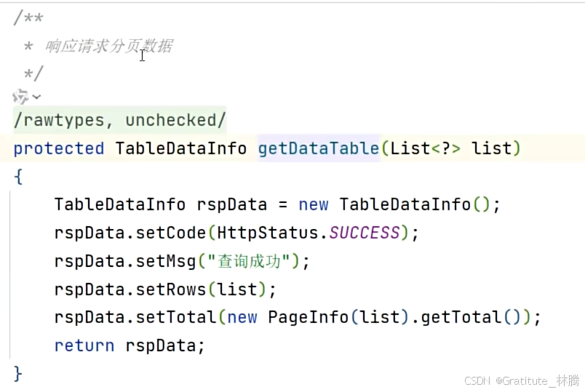
Task: Click 'PageInfo' constructor call
Action: [x=309, y=317]
